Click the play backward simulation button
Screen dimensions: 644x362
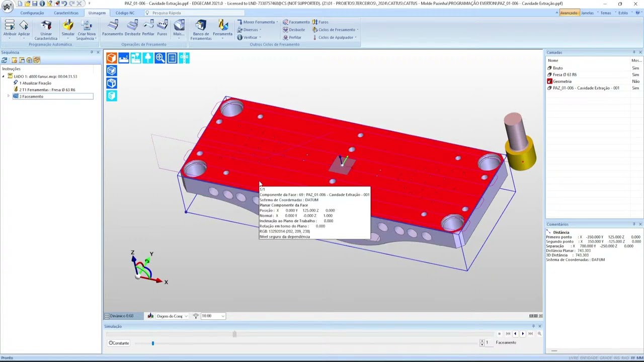pos(515,334)
